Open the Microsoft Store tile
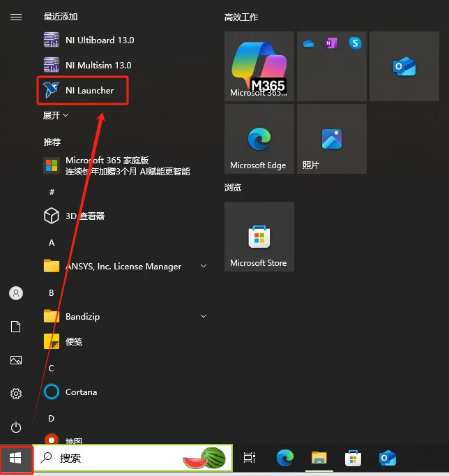This screenshot has width=449, height=476. (259, 237)
